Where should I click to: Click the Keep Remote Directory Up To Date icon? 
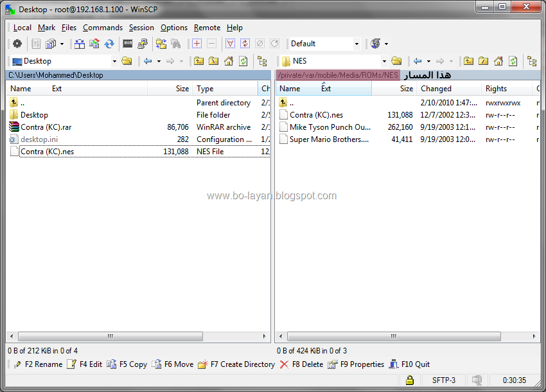tap(94, 44)
